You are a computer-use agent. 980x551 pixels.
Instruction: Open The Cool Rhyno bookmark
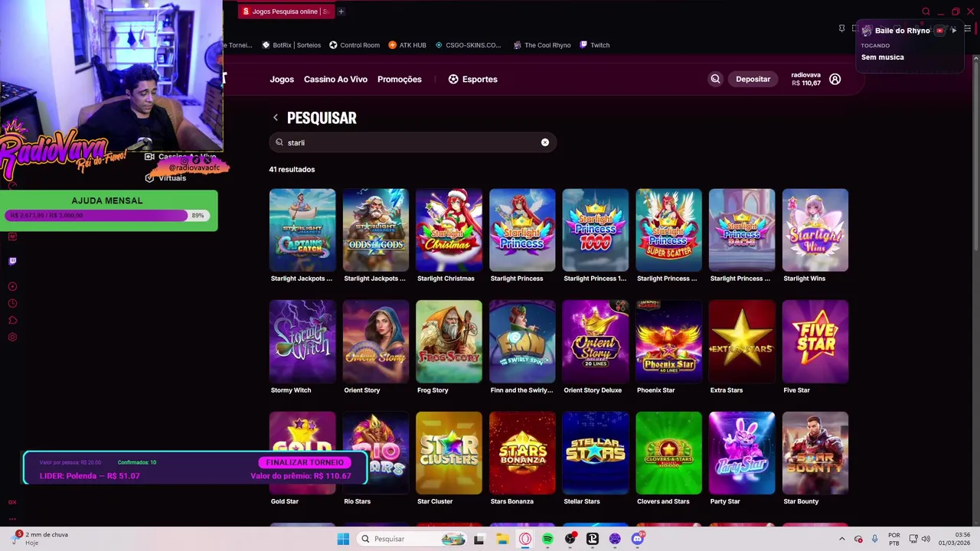[541, 45]
